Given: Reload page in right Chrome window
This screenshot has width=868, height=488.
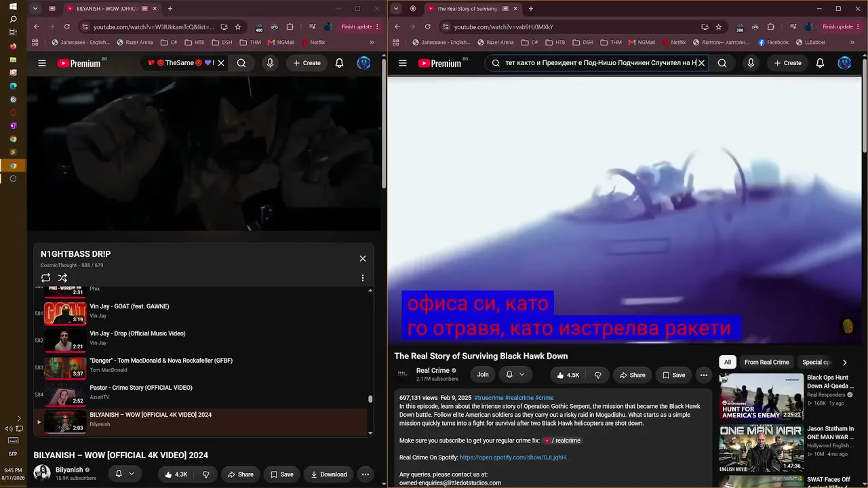Looking at the screenshot, I should (x=427, y=27).
